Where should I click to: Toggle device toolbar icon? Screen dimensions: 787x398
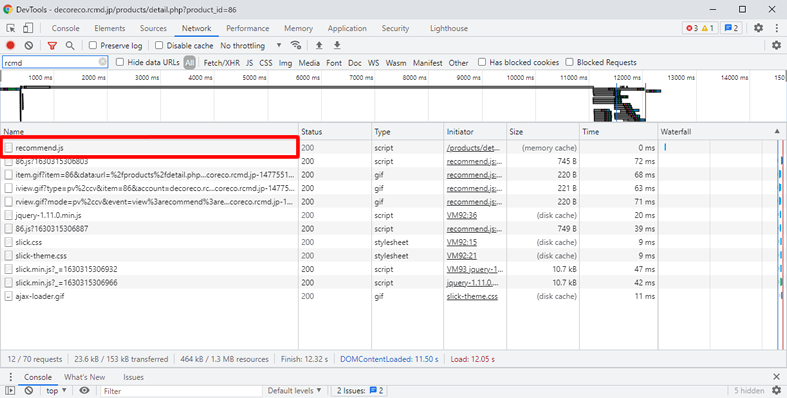[x=28, y=28]
